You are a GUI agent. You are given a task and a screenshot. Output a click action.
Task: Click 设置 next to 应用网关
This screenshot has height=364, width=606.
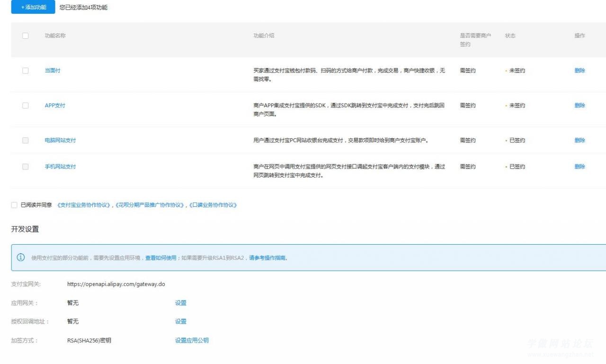[181, 302]
